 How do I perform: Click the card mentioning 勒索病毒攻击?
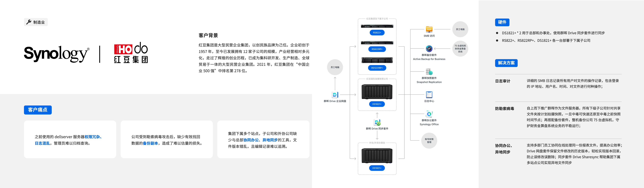(x=166, y=139)
